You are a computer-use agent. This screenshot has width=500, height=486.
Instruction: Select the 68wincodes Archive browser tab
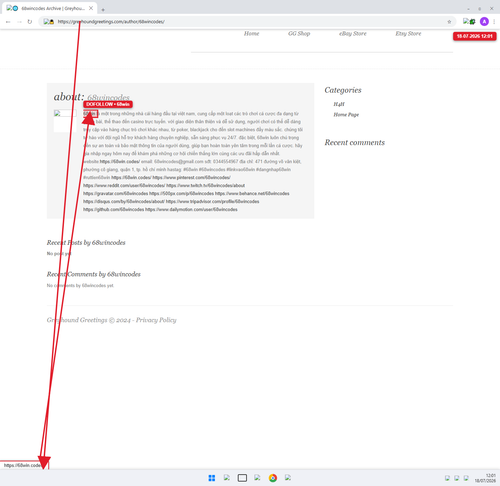pos(50,8)
